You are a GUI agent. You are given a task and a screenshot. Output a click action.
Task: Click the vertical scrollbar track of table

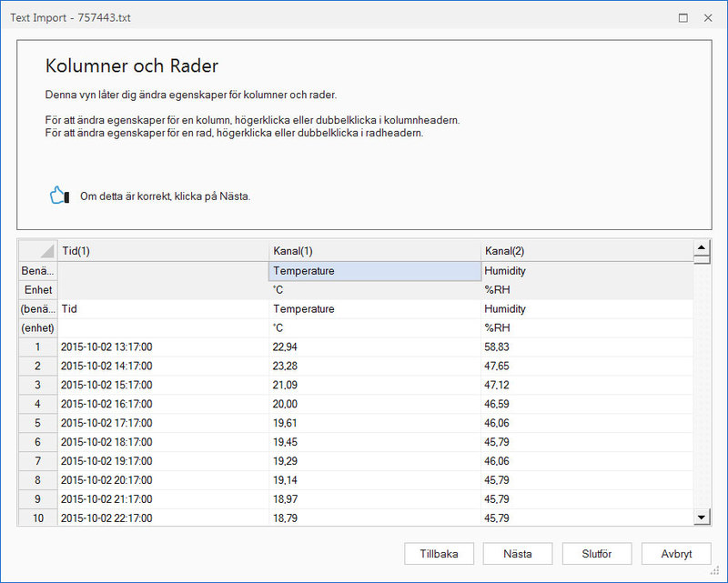pos(702,387)
